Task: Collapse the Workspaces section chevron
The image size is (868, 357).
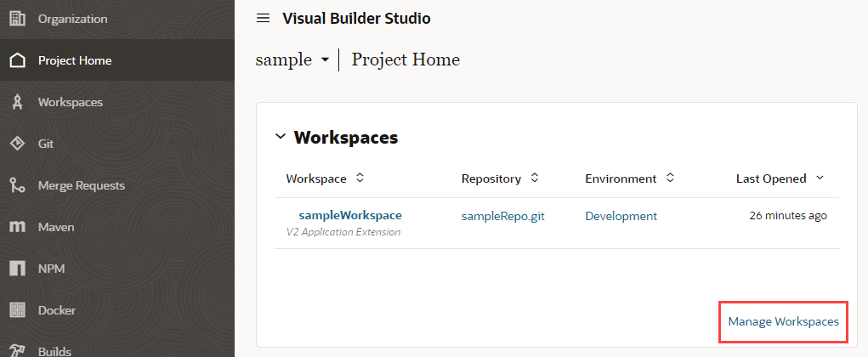Action: click(x=281, y=136)
